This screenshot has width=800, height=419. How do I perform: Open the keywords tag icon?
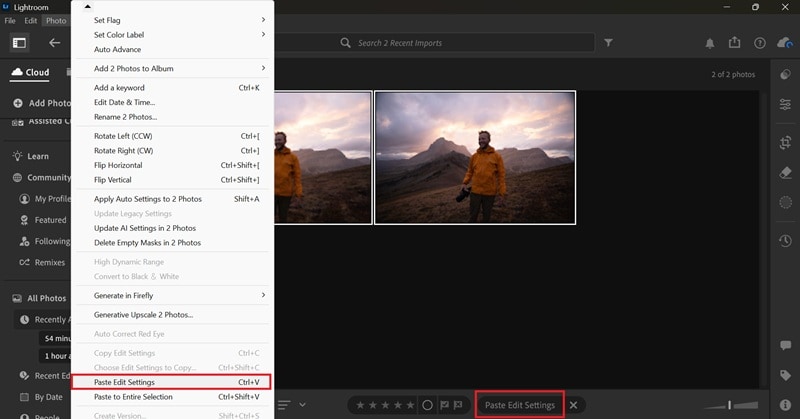(785, 376)
